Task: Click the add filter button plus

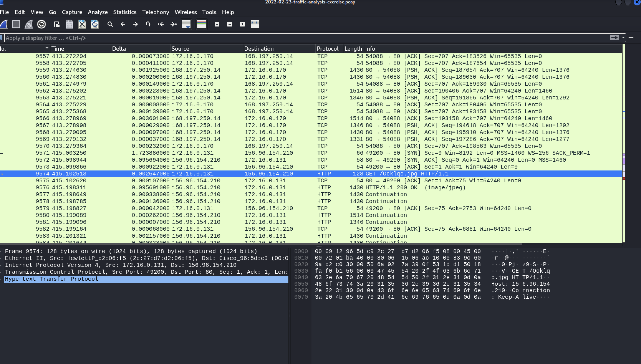Action: [631, 38]
